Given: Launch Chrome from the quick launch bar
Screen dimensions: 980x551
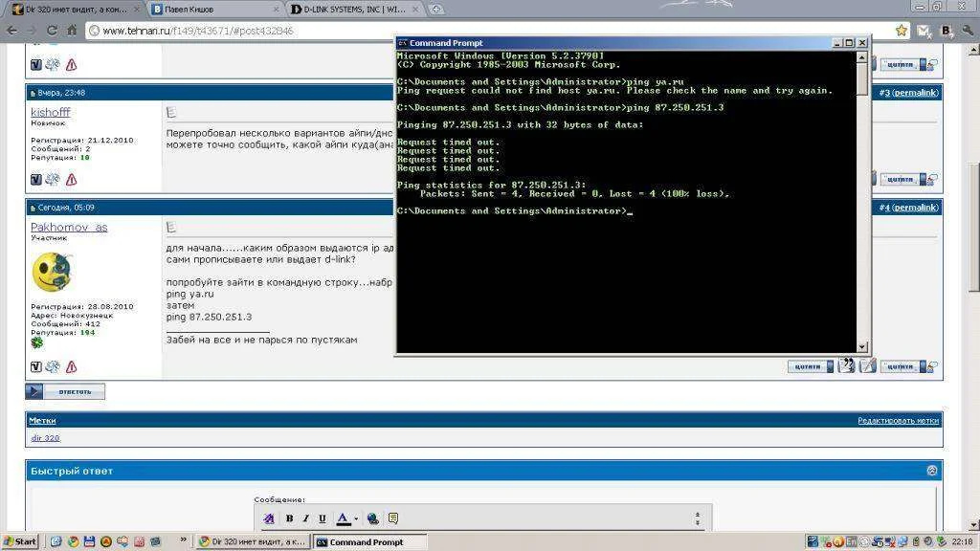Looking at the screenshot, I should (73, 541).
